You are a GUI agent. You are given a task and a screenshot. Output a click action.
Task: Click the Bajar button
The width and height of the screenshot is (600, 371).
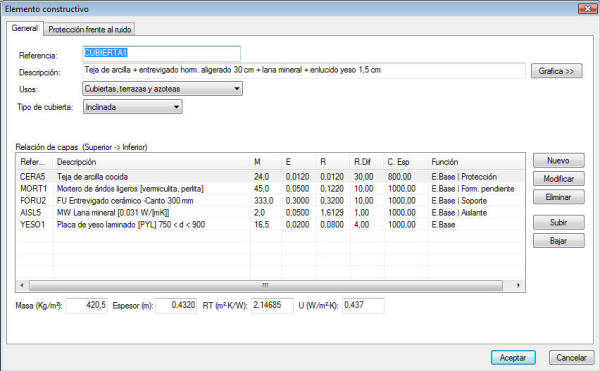(x=559, y=241)
